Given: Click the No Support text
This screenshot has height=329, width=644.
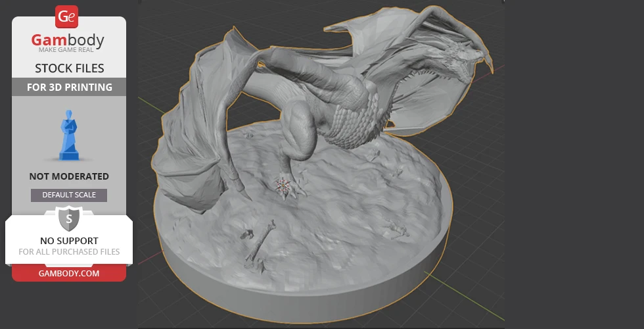Looking at the screenshot, I should (x=69, y=241).
